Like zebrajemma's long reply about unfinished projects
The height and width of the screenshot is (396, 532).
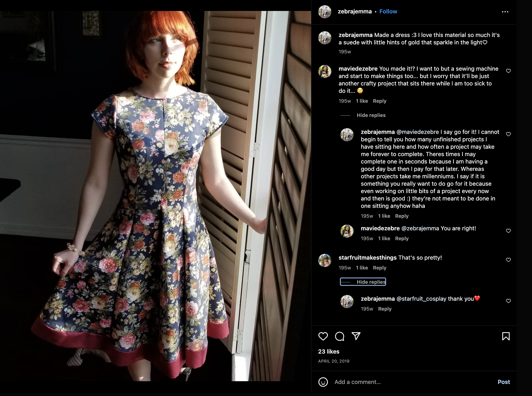coord(508,134)
